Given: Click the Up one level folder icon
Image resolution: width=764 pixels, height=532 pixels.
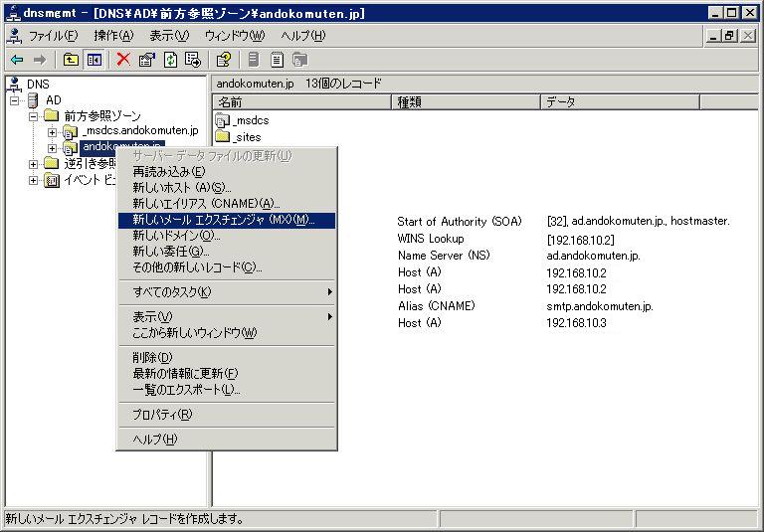Looking at the screenshot, I should (x=71, y=60).
